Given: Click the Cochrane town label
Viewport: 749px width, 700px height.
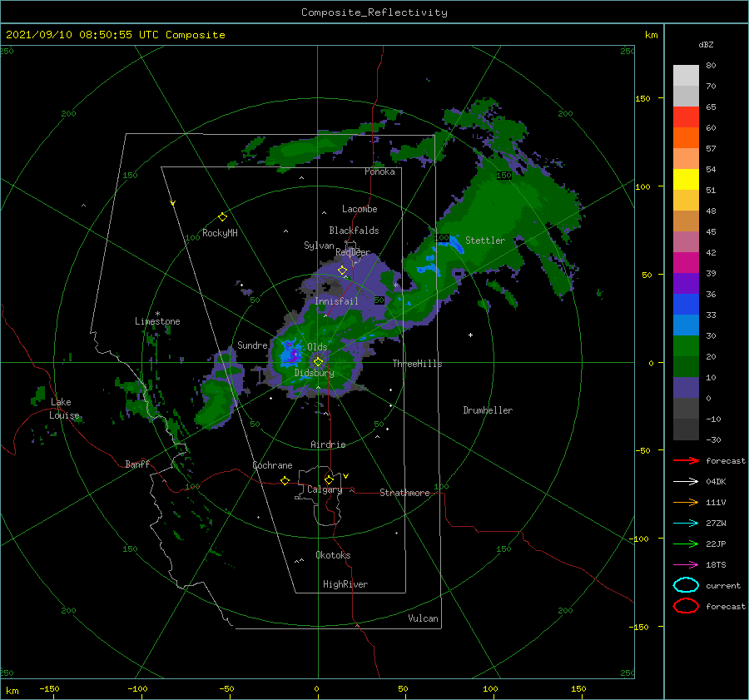Looking at the screenshot, I should pyautogui.click(x=272, y=465).
